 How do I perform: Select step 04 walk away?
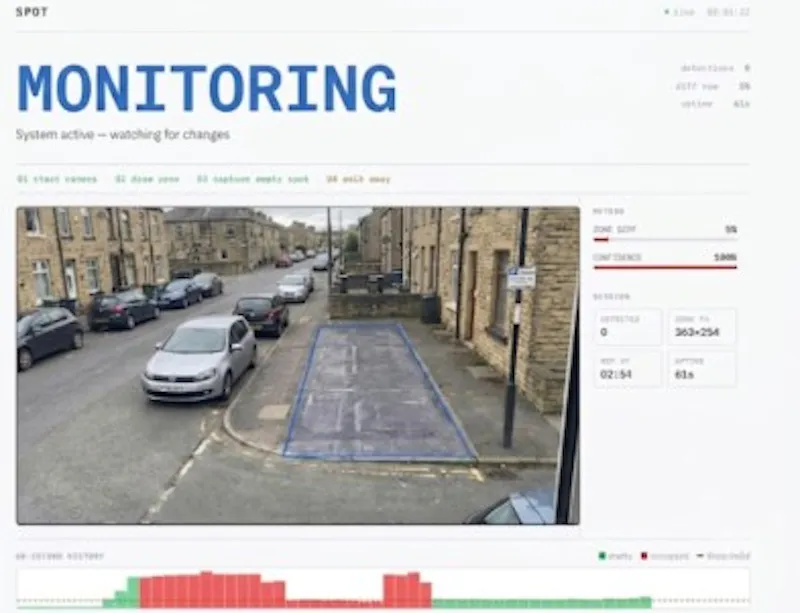point(358,179)
